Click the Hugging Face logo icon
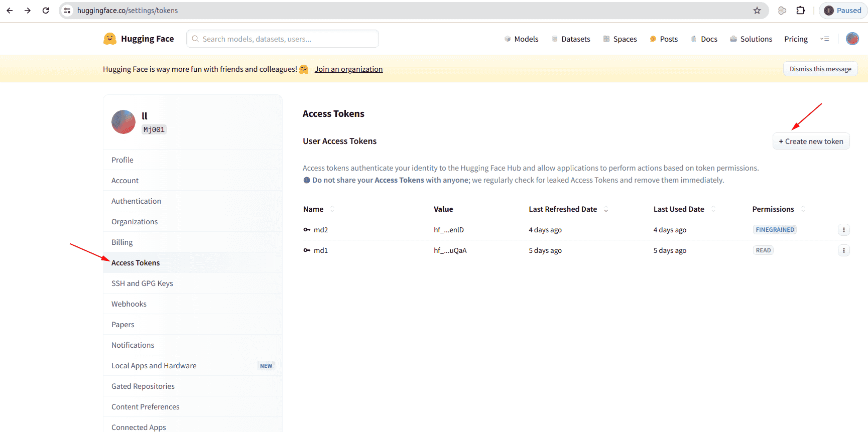 click(x=109, y=39)
